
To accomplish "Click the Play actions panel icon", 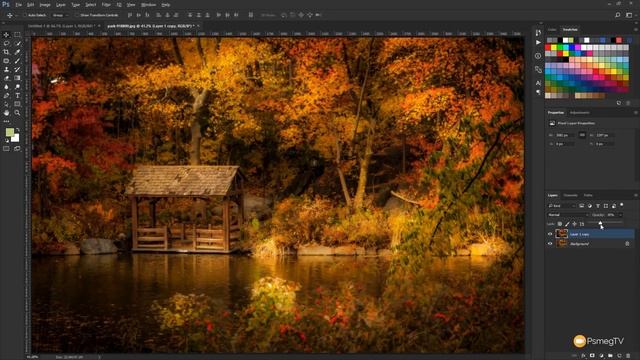I will [x=538, y=42].
